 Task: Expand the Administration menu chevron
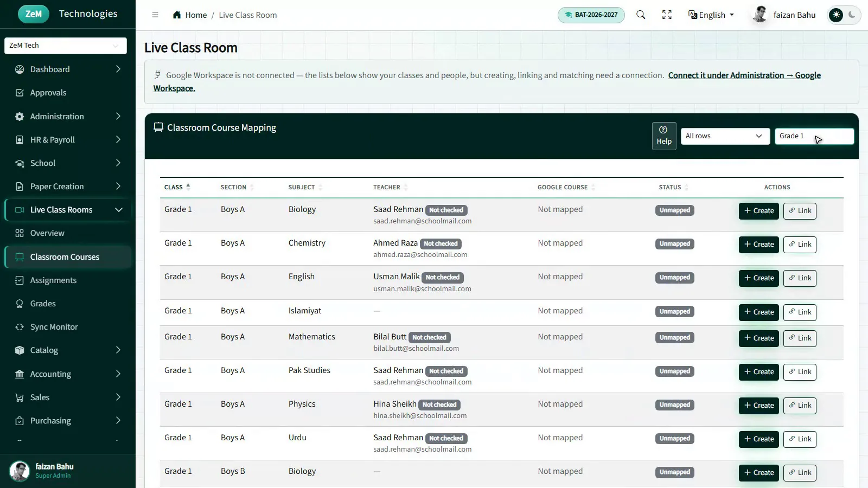tap(118, 117)
